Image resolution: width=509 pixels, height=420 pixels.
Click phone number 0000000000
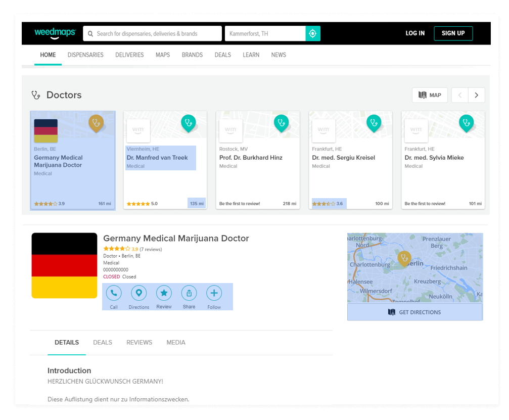click(116, 269)
